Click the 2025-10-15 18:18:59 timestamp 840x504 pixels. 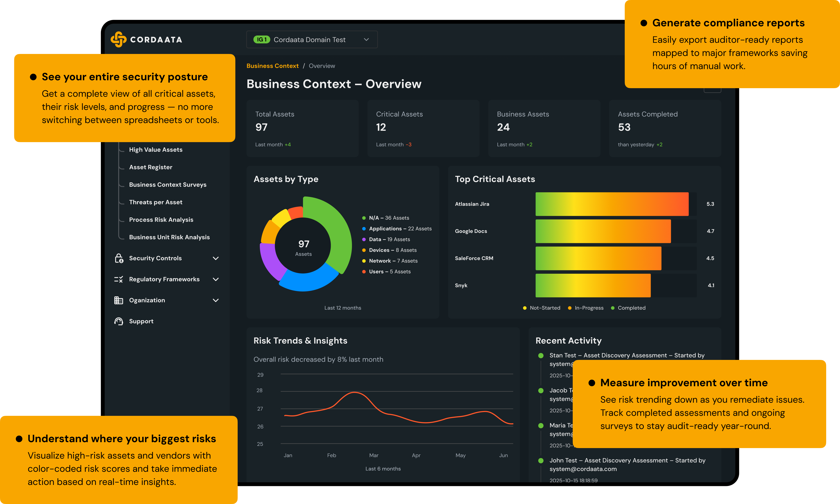click(574, 481)
